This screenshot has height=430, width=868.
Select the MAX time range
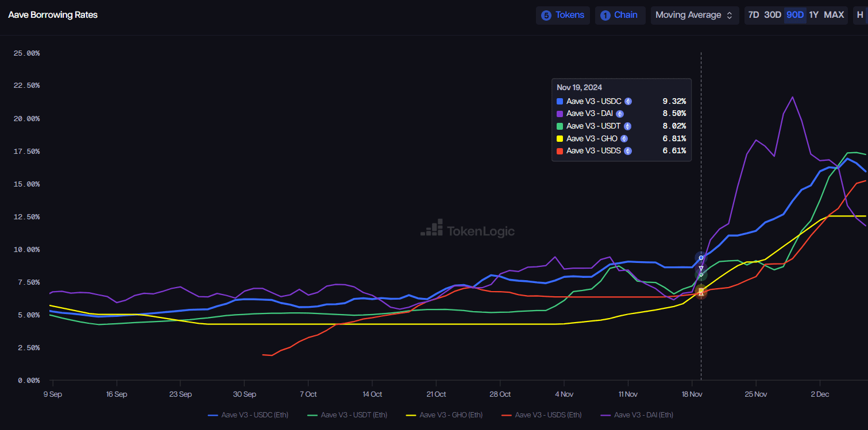tap(834, 15)
